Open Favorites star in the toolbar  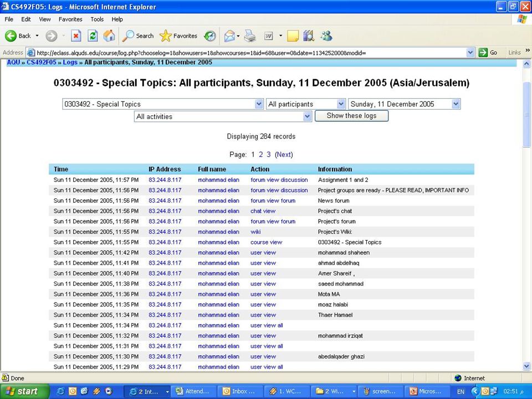[x=166, y=35]
